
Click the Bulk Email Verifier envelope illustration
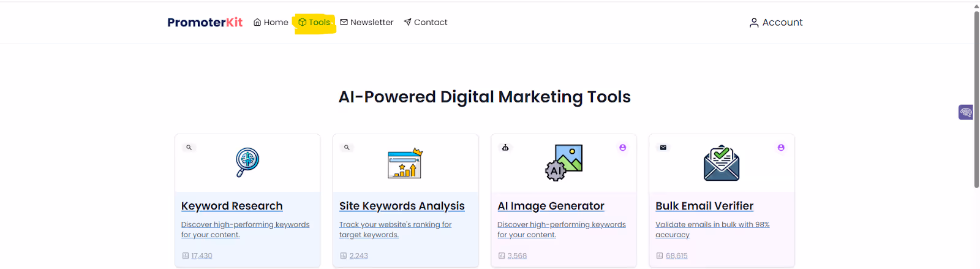click(722, 163)
